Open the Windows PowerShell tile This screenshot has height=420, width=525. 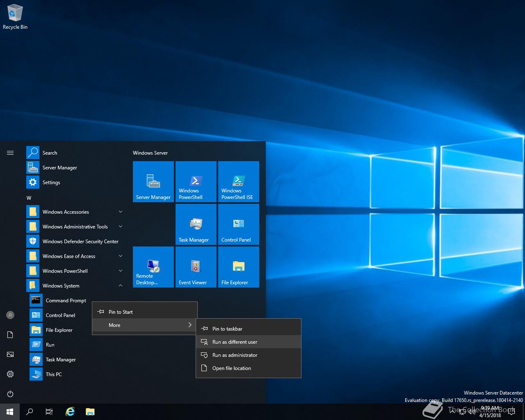[x=196, y=182]
